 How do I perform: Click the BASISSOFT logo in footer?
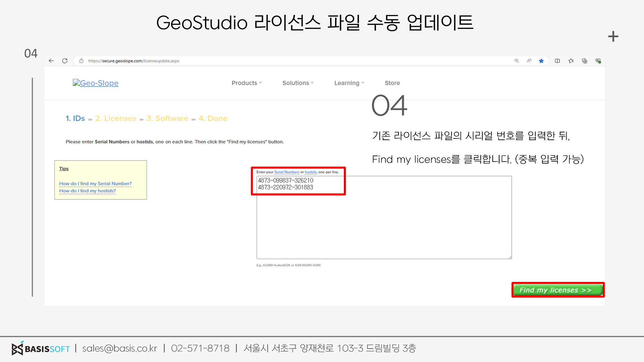pyautogui.click(x=41, y=349)
